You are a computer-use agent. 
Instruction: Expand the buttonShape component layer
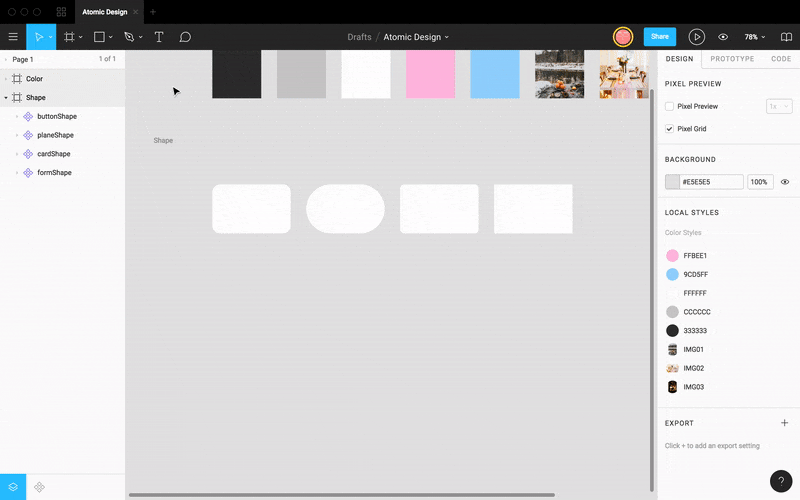pos(17,116)
